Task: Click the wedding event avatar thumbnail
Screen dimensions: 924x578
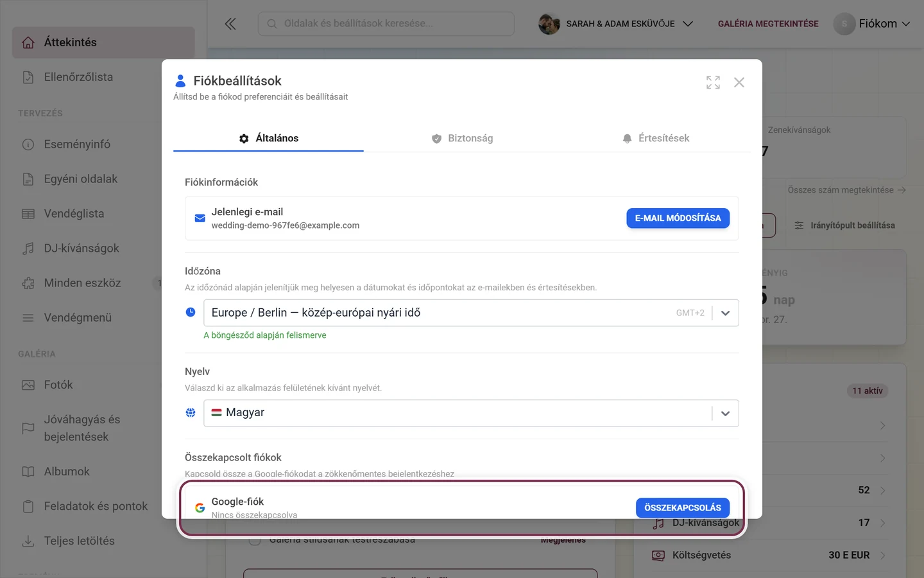Action: [549, 24]
